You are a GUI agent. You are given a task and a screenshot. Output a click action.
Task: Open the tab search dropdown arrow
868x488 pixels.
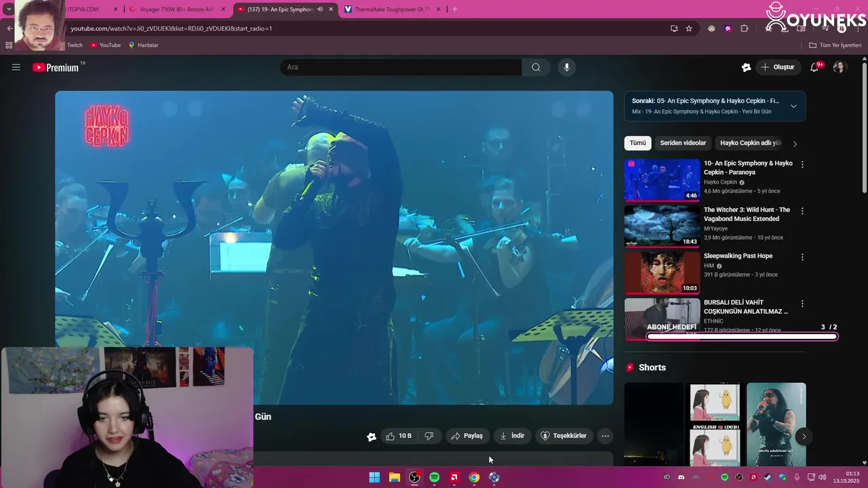pyautogui.click(x=9, y=9)
